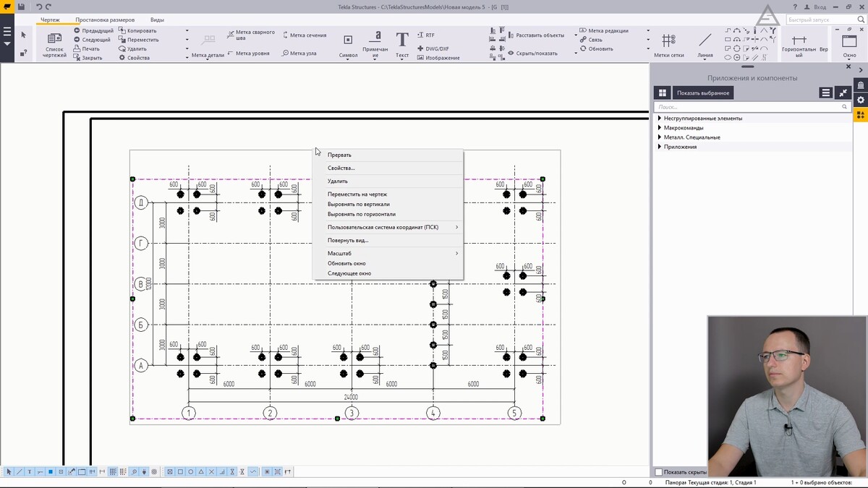The height and width of the screenshot is (488, 868).
Task: Enable the Показать скрытые checkbox
Action: pyautogui.click(x=658, y=472)
